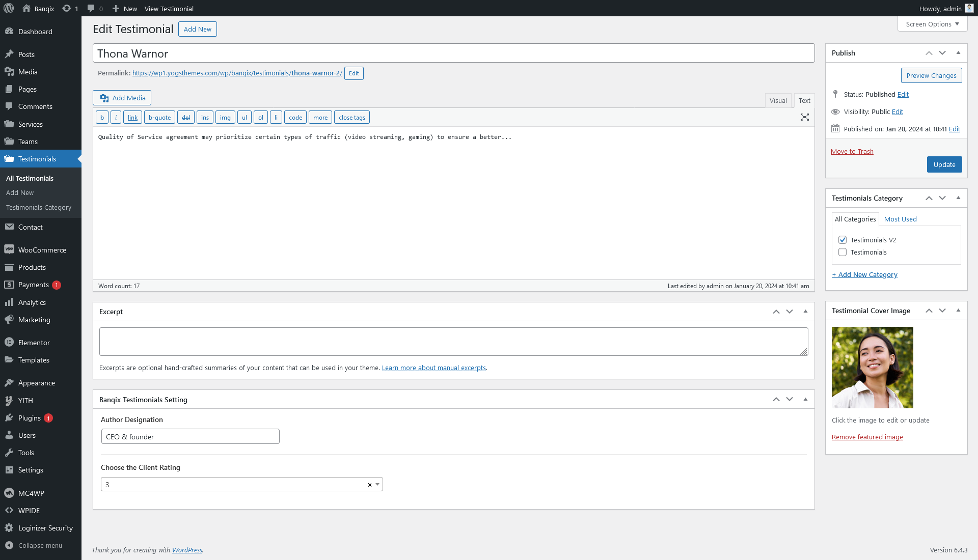Click the Author Designation input field
The image size is (978, 560).
point(190,436)
